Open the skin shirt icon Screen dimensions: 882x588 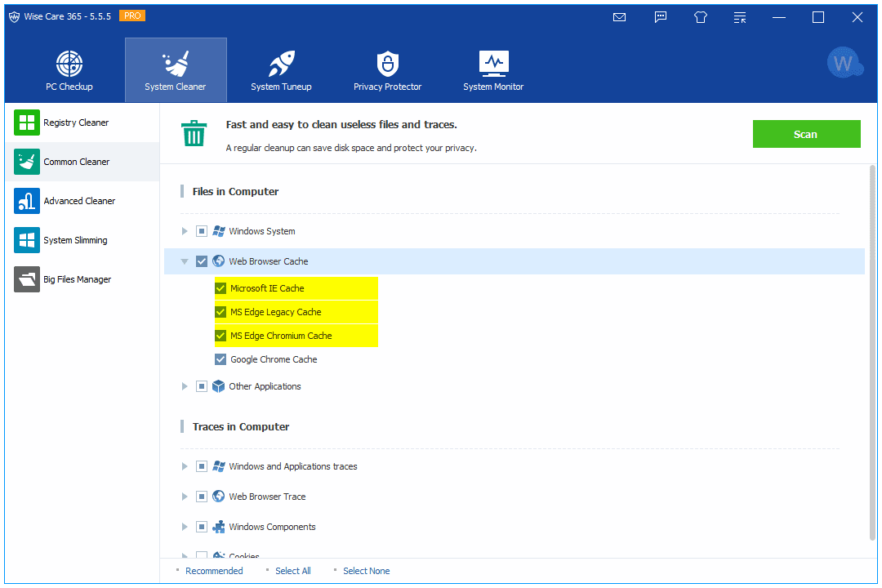[701, 17]
